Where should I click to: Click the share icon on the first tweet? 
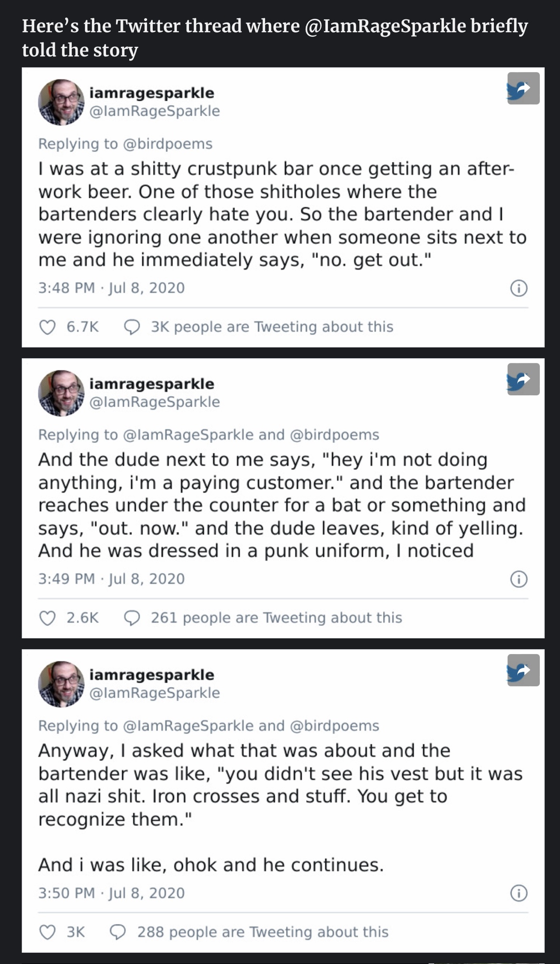click(523, 88)
